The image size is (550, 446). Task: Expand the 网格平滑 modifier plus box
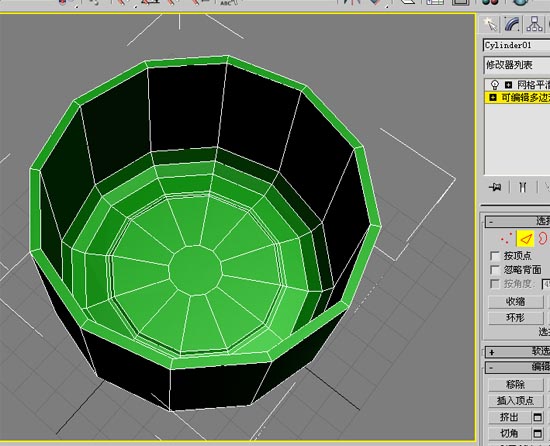[x=508, y=85]
